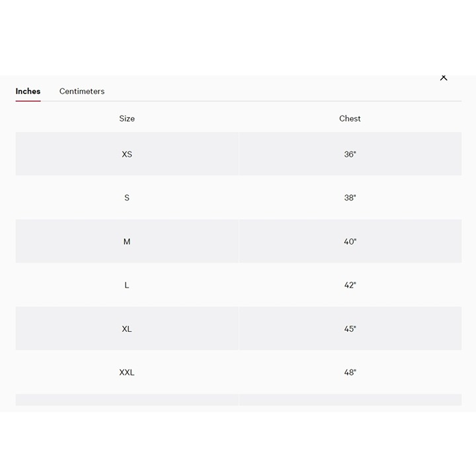Viewport: 476px width, 476px height.
Task: Select the XS size row
Action: 239,154
